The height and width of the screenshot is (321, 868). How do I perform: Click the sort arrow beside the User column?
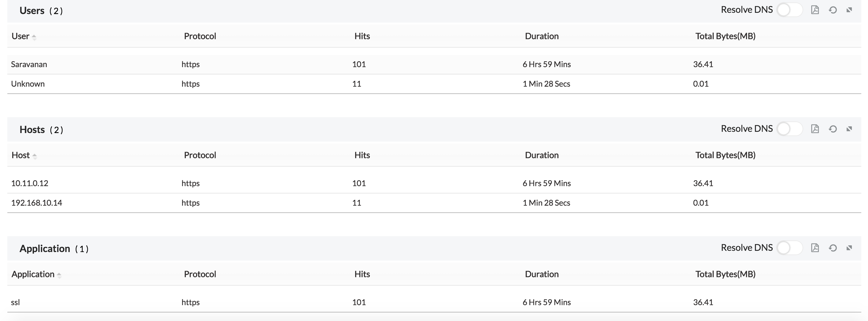pos(35,37)
